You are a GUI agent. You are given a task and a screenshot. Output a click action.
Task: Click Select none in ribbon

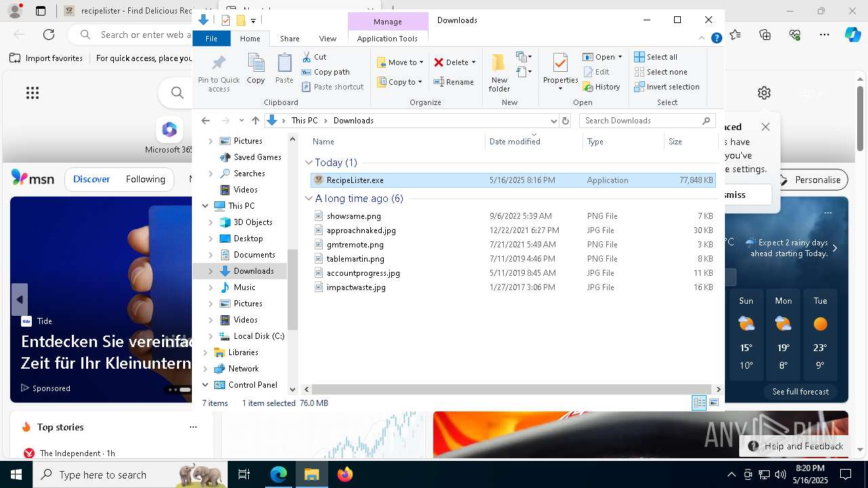661,72
